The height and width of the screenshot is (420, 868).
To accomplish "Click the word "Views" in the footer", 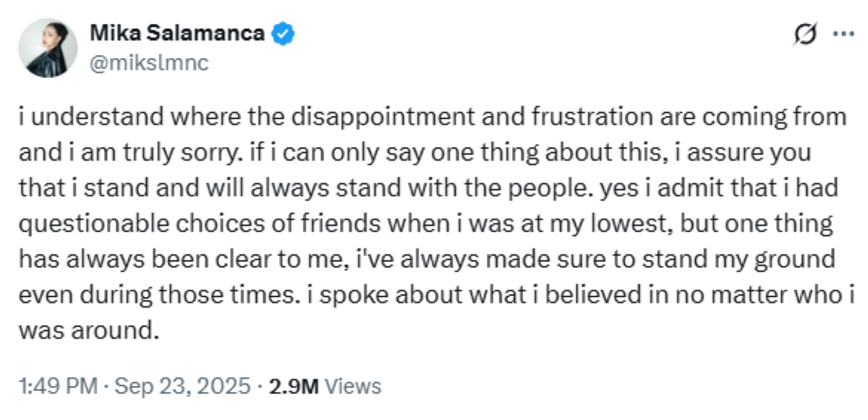I will [352, 386].
